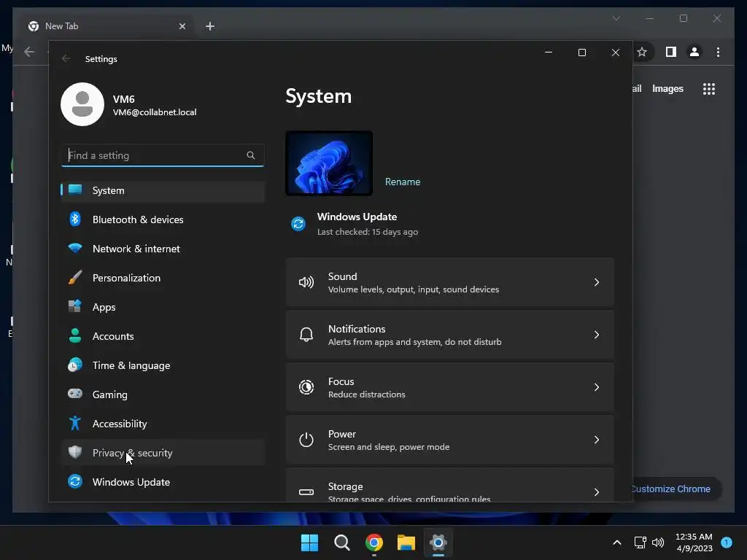Open Power settings card
The image size is (747, 560).
(449, 440)
